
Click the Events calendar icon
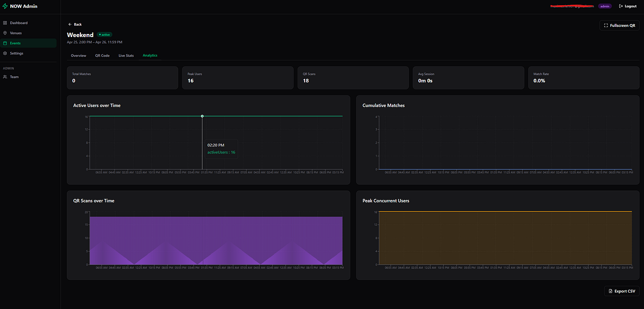coord(5,43)
